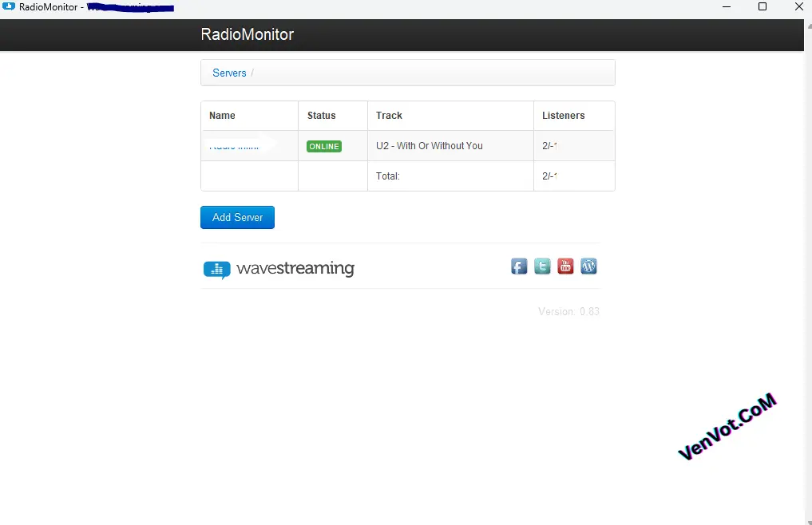Click the wavestreaming speech-bubble logo icon

point(217,270)
